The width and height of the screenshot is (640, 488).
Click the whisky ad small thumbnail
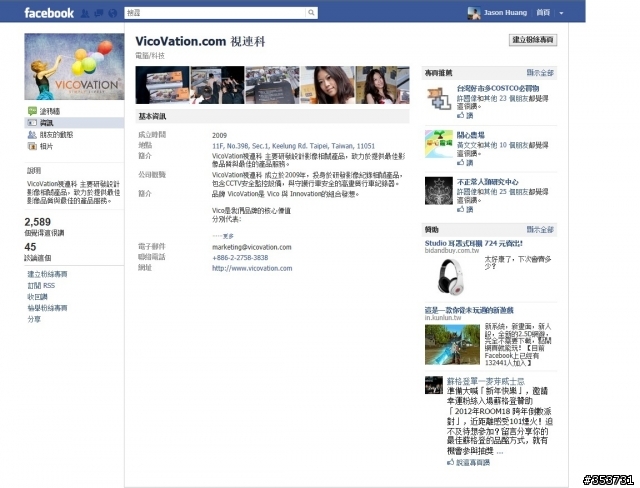point(433,385)
